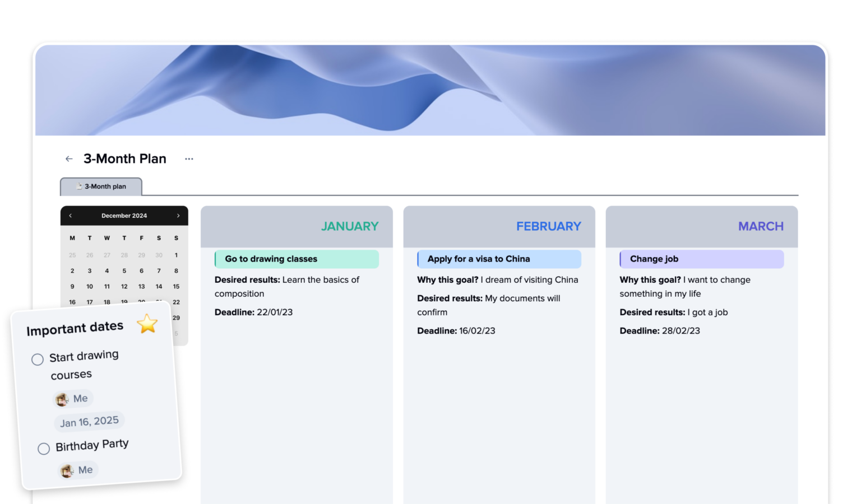Click the avatar icon under Birthday Party
Viewport: 861px width, 504px height.
(x=67, y=471)
